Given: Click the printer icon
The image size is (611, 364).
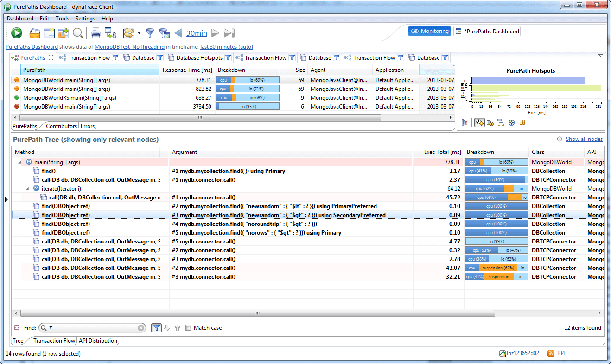Looking at the screenshot, I should click(96, 33).
